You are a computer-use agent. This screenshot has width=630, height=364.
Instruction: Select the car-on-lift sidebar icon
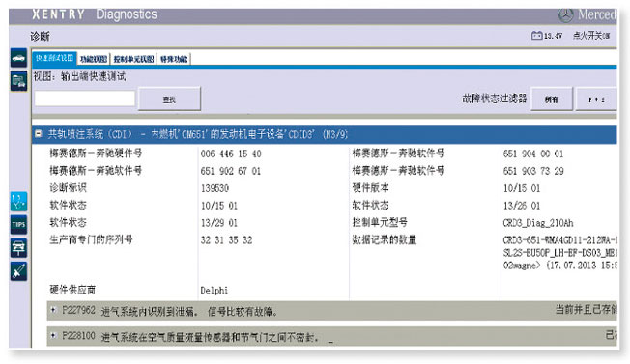[18, 248]
